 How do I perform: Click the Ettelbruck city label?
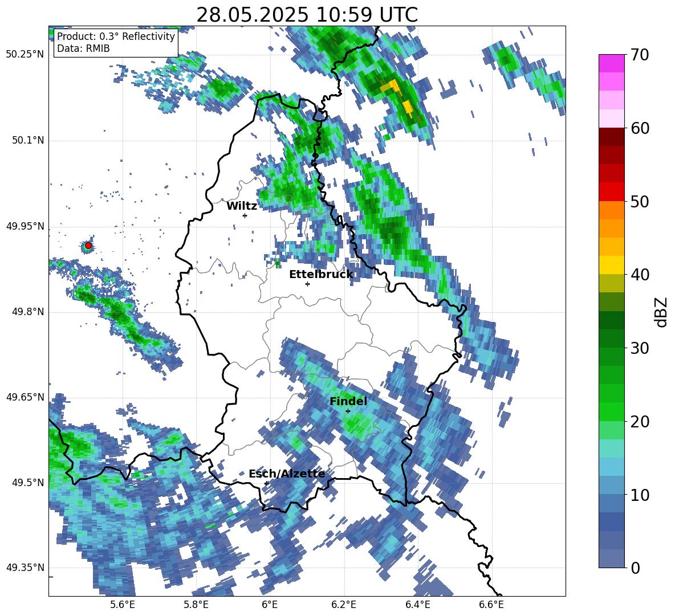(321, 274)
